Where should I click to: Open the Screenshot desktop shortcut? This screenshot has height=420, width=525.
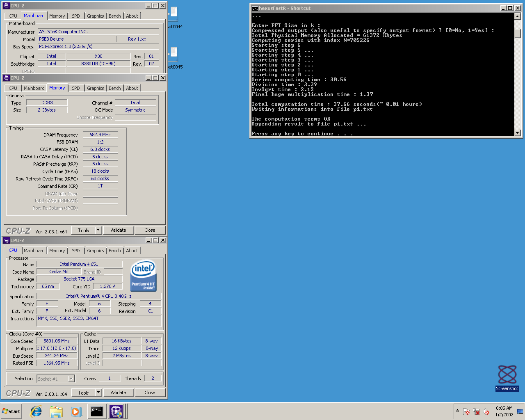pyautogui.click(x=507, y=378)
